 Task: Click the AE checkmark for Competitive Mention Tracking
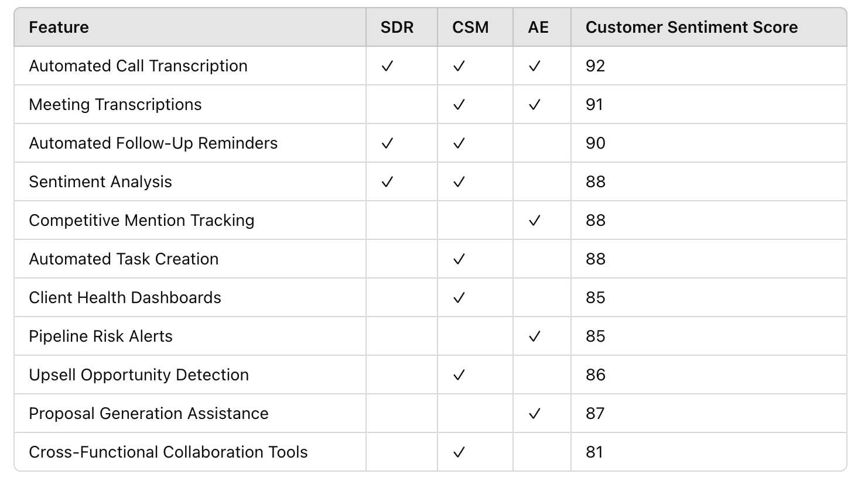[x=534, y=221]
